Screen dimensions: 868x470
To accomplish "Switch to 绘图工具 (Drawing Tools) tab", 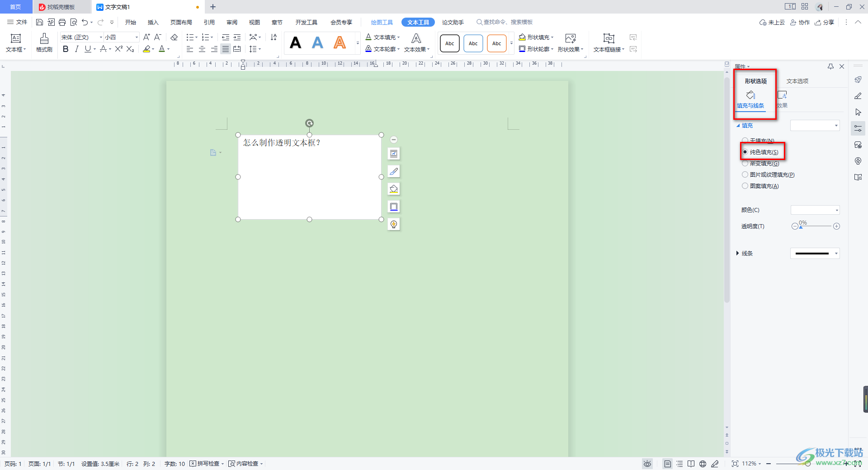I will [x=382, y=22].
